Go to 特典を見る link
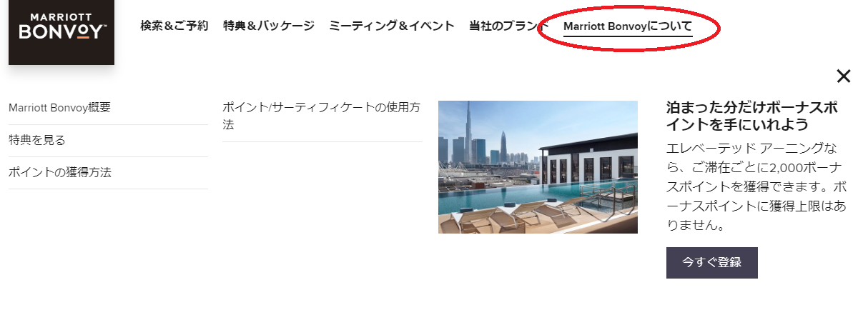This screenshot has height=315, width=868. tap(37, 140)
